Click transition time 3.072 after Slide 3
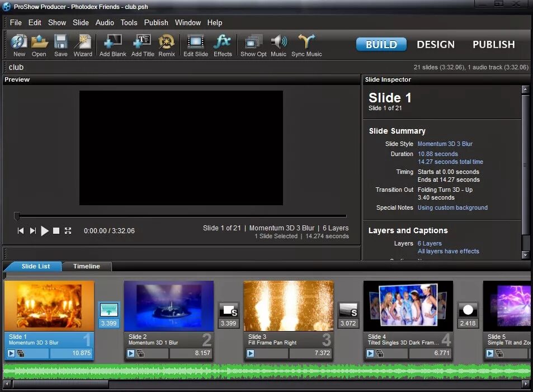 tap(348, 323)
